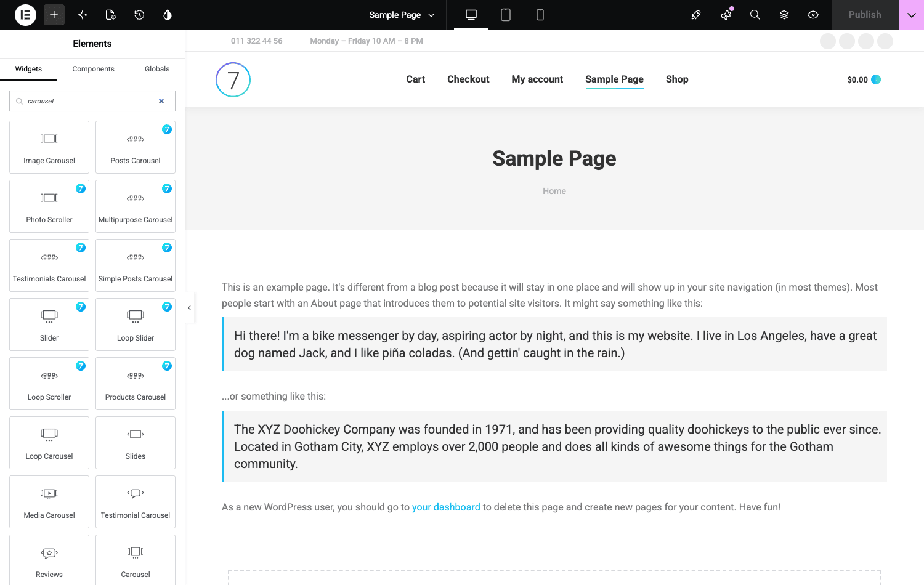Click the What's New rocket icon
This screenshot has width=924, height=585.
point(696,15)
